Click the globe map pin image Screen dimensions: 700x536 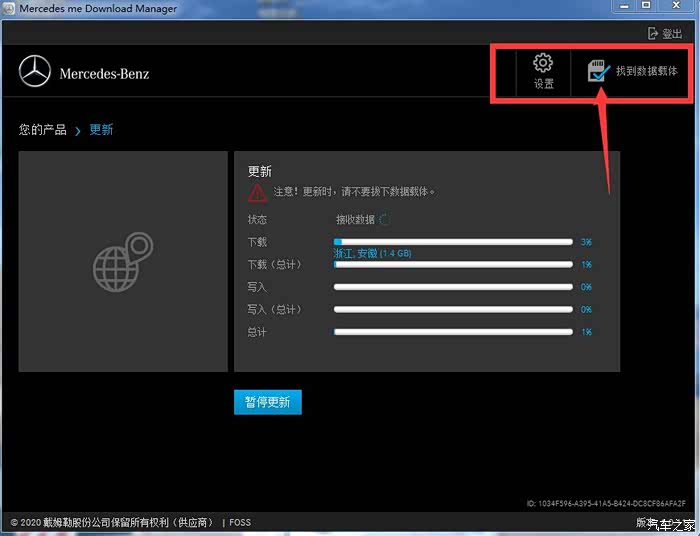tap(122, 262)
